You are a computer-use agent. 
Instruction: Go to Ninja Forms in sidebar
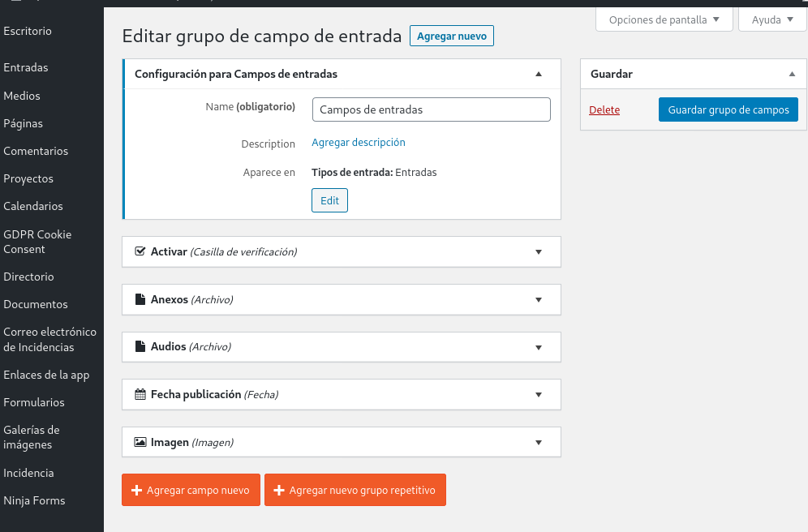click(34, 500)
